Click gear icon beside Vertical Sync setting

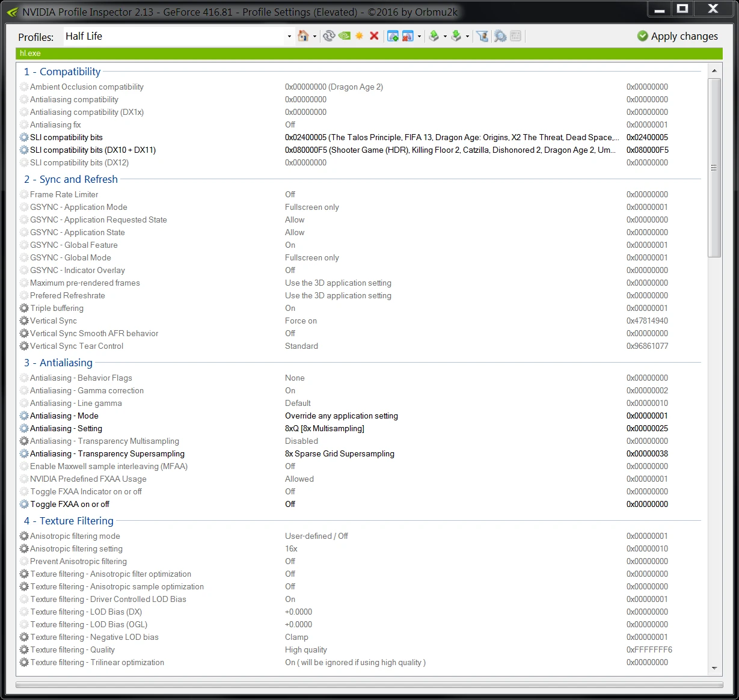tap(24, 321)
